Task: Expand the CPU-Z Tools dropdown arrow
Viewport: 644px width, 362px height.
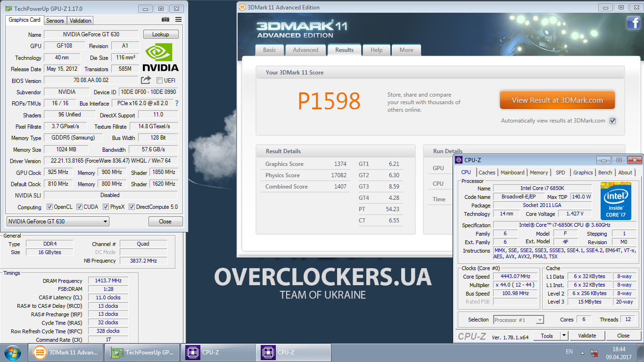Action: tap(564, 336)
